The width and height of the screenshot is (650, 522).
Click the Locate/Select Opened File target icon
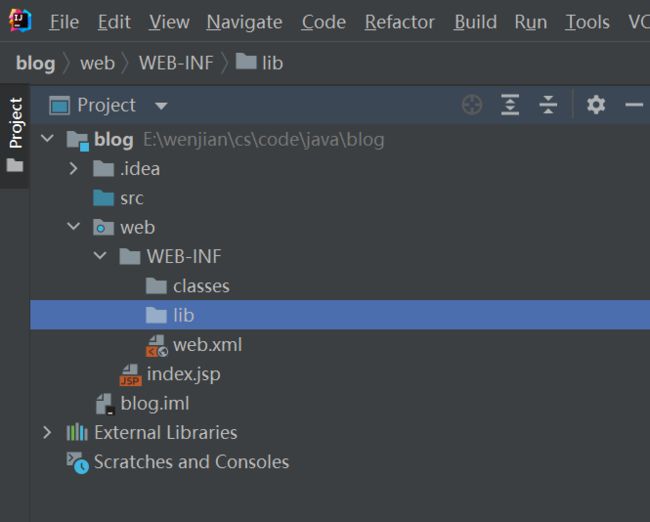(x=472, y=105)
